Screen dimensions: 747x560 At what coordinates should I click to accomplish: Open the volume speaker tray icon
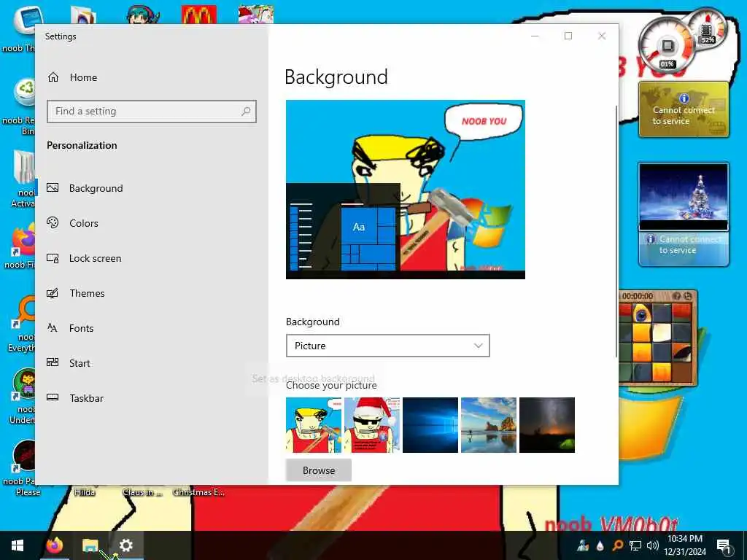click(653, 545)
